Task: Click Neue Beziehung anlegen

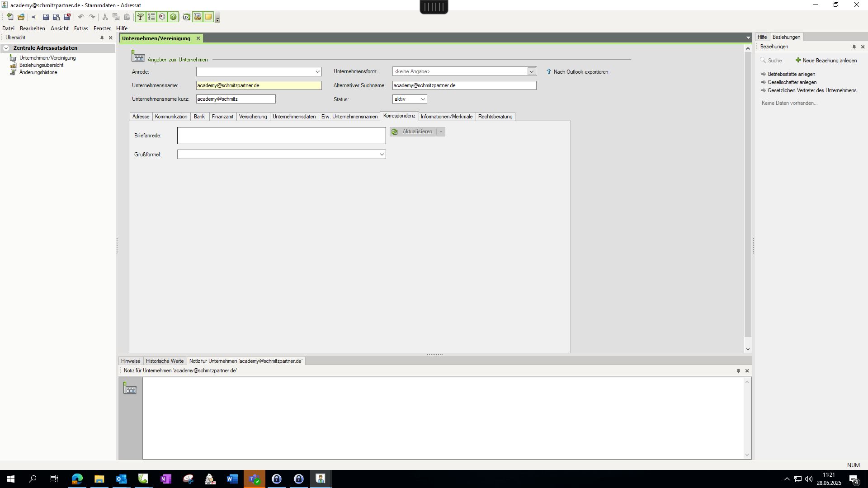Action: [x=829, y=61]
